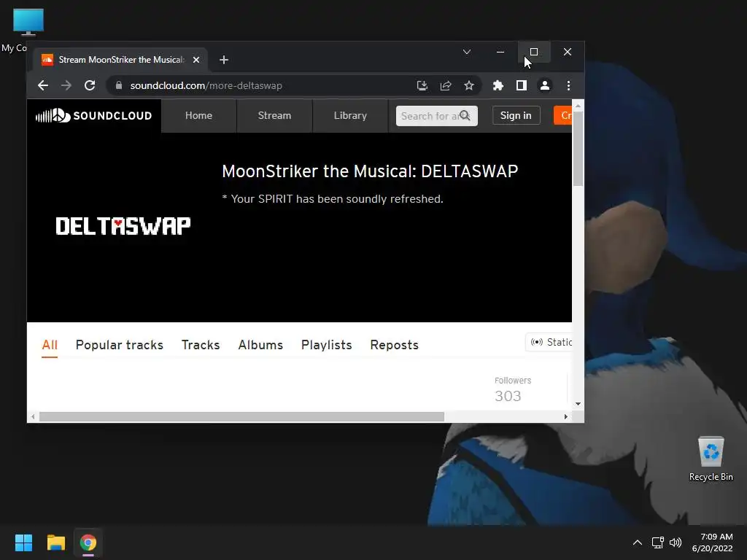Click the horizontal scrollbar right arrow

(565, 417)
